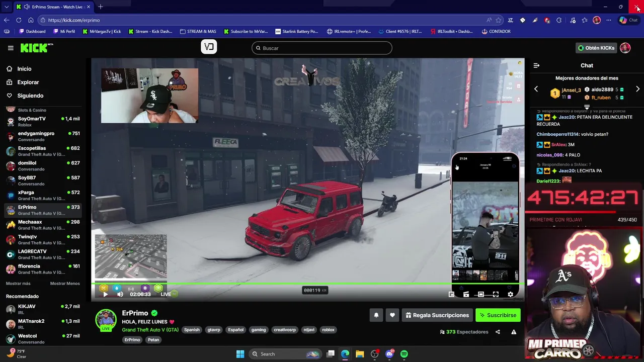
Task: Open the browser favorites list icon
Action: (x=584, y=20)
